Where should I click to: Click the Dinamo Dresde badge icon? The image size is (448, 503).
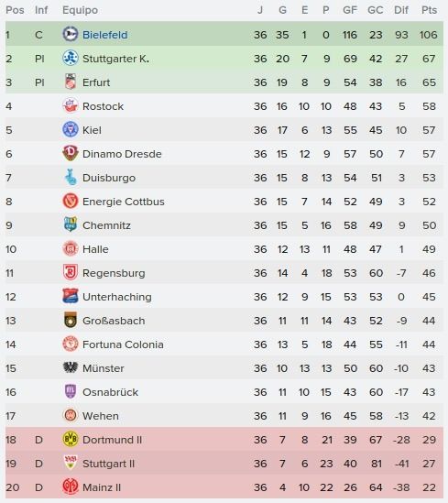[x=71, y=153]
